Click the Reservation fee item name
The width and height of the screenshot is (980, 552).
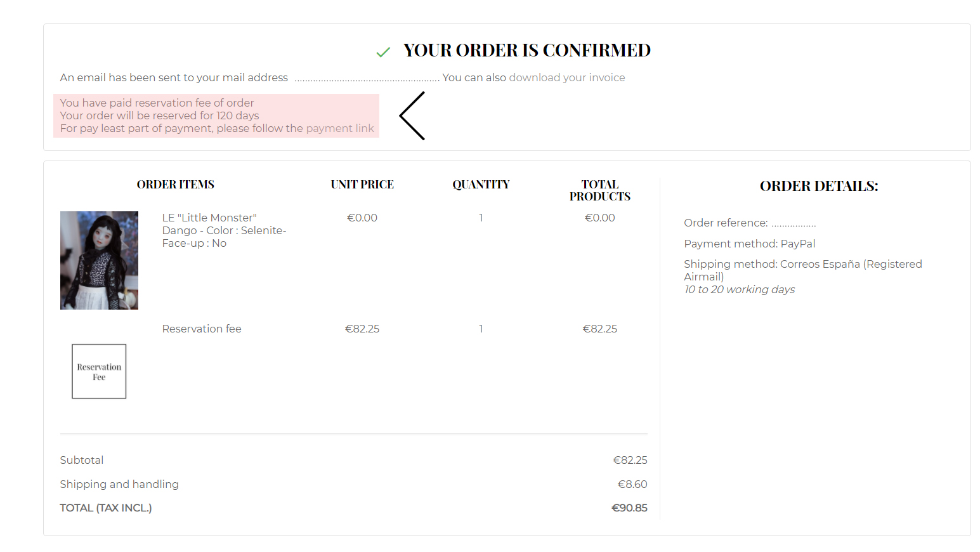click(202, 329)
